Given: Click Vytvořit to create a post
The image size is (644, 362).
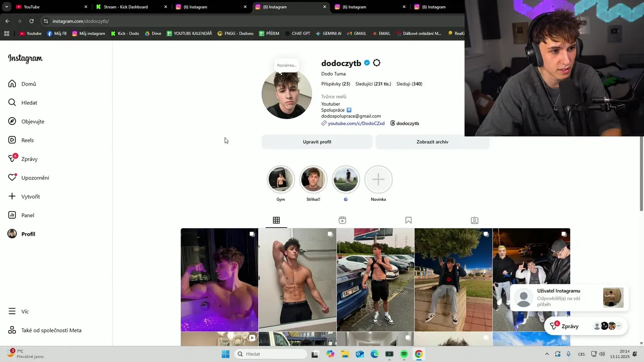Looking at the screenshot, I should click(x=30, y=197).
